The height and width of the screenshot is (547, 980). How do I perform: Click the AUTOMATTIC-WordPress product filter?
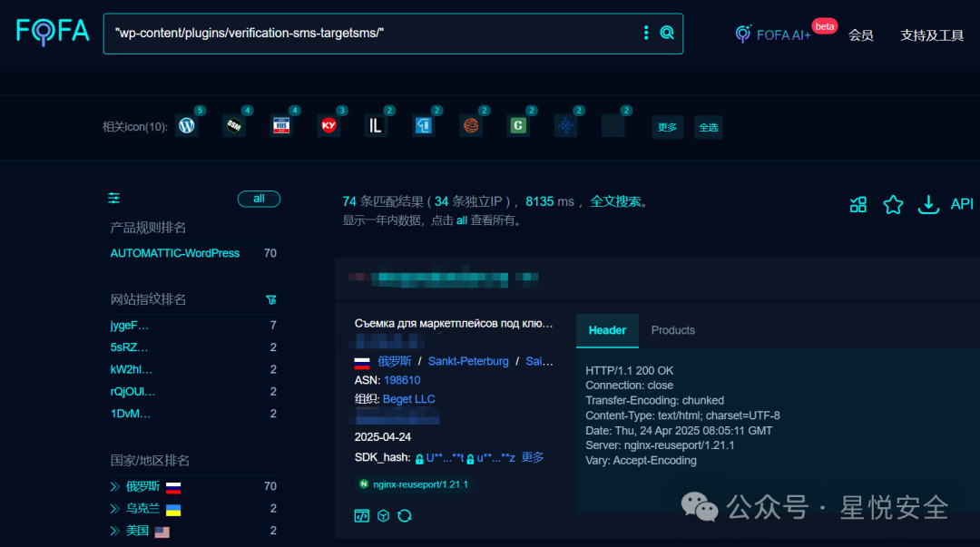(175, 253)
